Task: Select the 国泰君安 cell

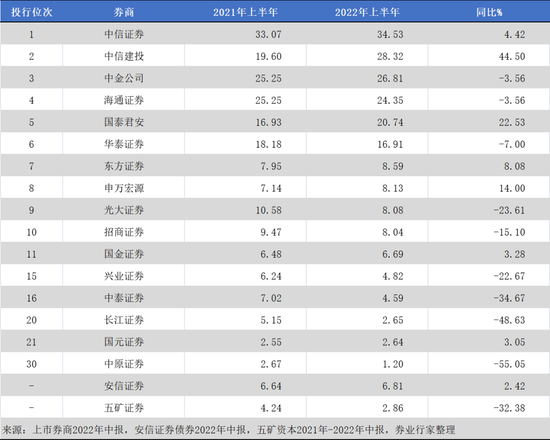Action: coord(124,122)
